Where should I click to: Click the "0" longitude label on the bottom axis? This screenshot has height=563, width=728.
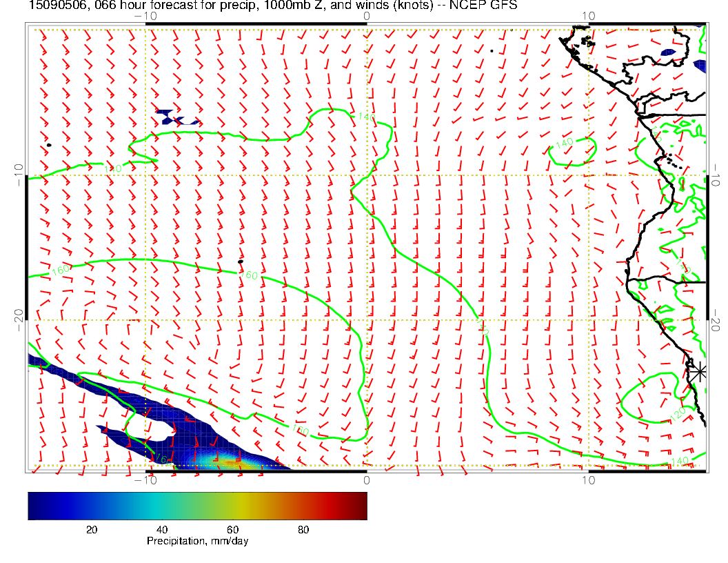(367, 480)
